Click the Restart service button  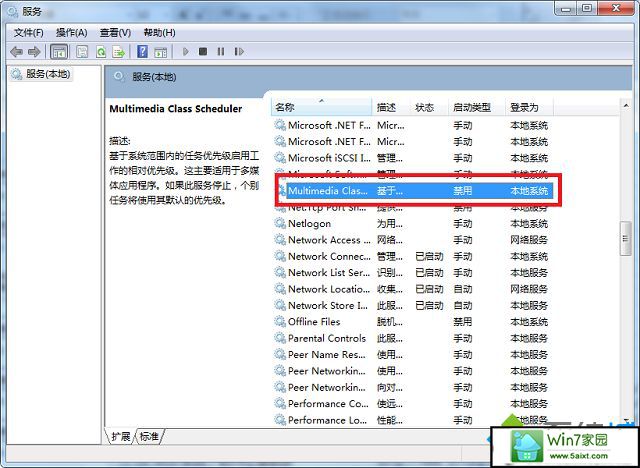(x=239, y=51)
